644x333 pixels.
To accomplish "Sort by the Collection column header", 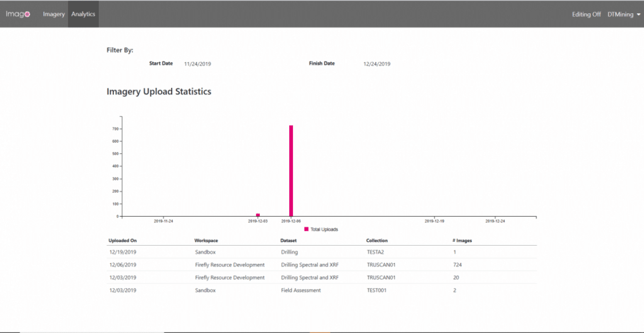I will coord(377,240).
